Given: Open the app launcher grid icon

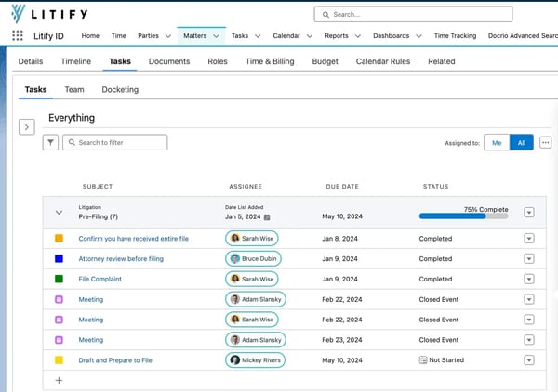Looking at the screenshot, I should [17, 36].
